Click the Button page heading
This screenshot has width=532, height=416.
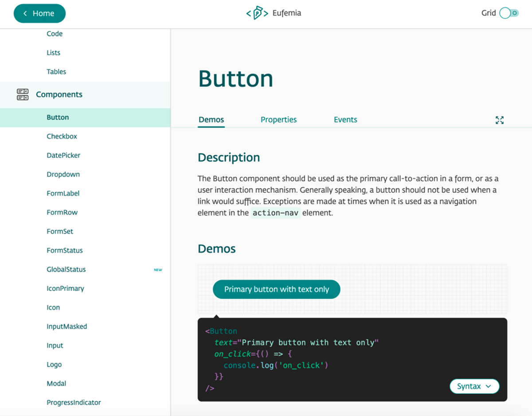pyautogui.click(x=235, y=78)
